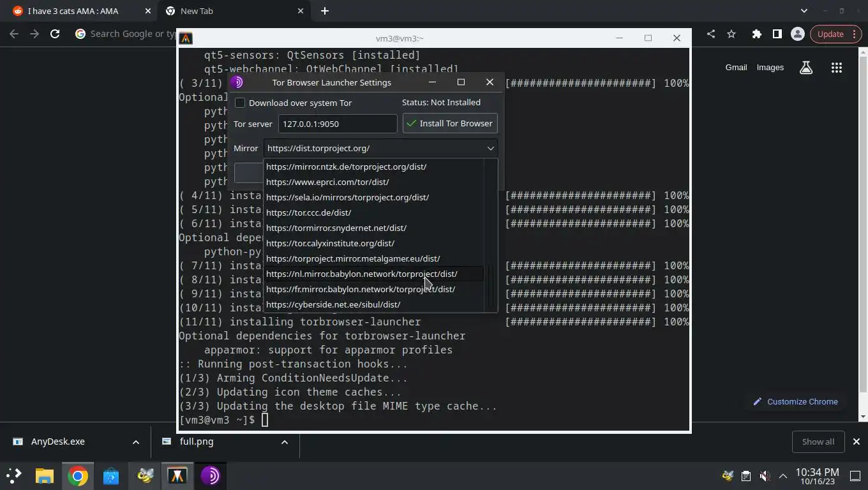Click Alacritty terminal icon in taskbar

pos(177,475)
